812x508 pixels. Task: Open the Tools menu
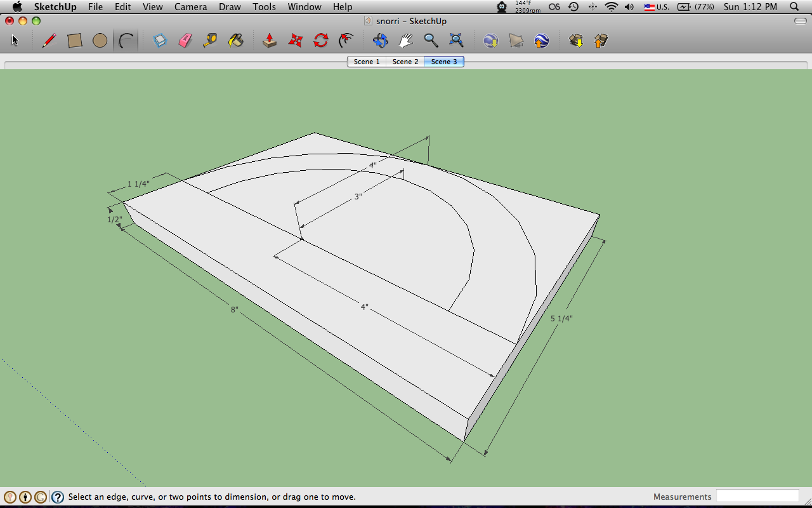(264, 7)
